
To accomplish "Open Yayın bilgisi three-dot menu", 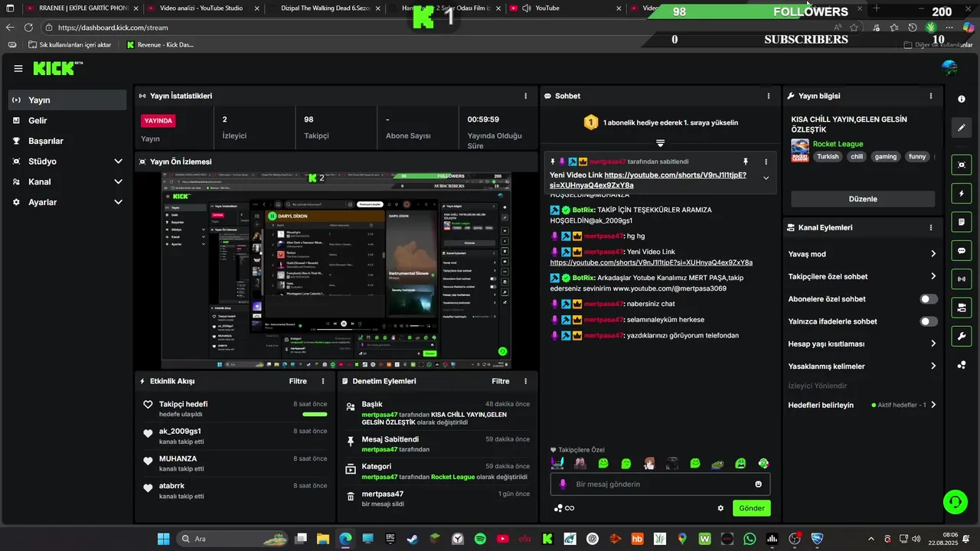I will pos(931,96).
